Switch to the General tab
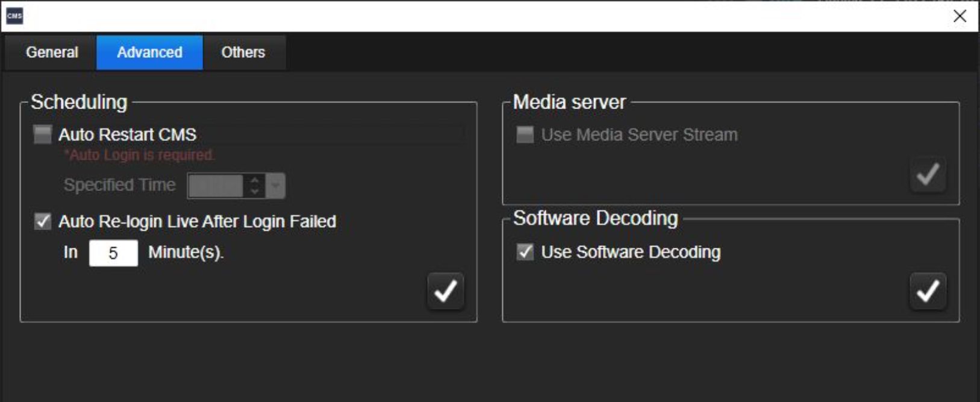980x402 pixels. coord(52,52)
